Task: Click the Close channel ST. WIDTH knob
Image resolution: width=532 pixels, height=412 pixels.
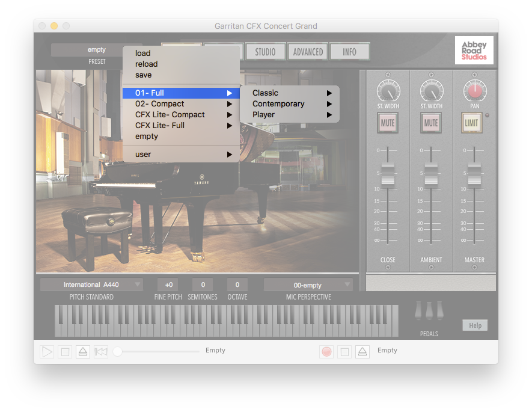Action: [x=388, y=91]
